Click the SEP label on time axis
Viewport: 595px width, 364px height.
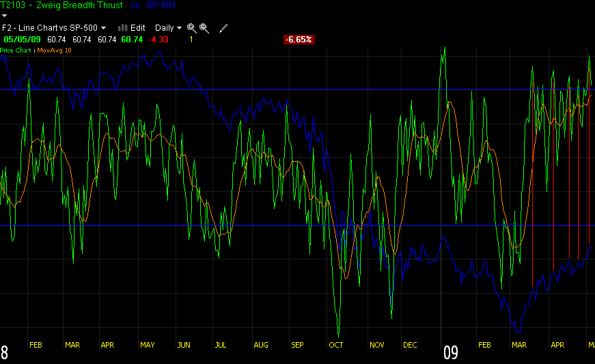(x=297, y=345)
